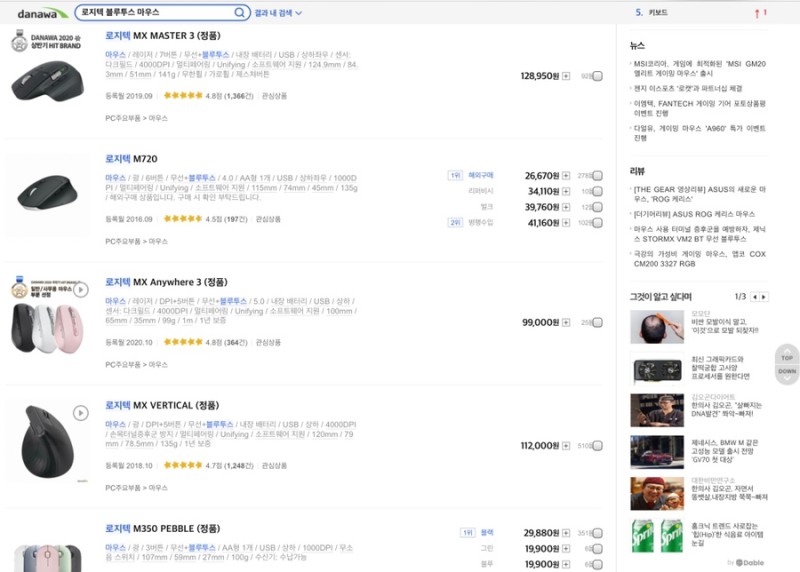Expand plus icon next to 26,670원
The width and height of the screenshot is (800, 572).
[566, 176]
